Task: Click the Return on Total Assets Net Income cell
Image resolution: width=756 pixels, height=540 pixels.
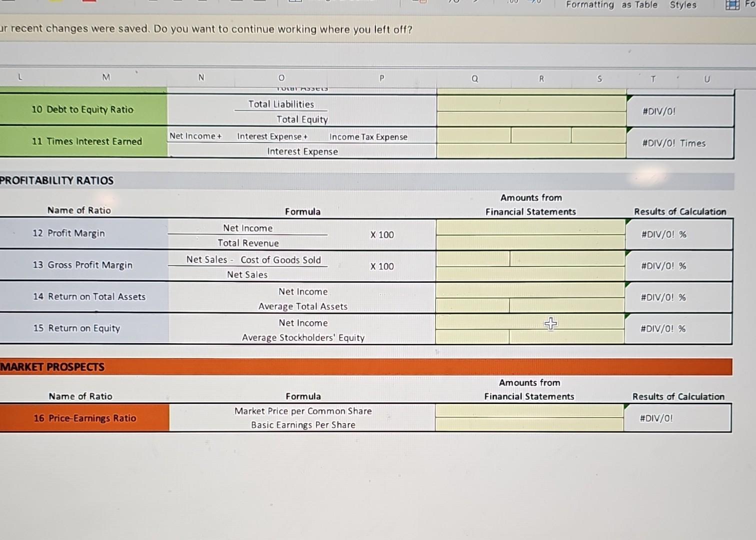Action: pos(530,290)
